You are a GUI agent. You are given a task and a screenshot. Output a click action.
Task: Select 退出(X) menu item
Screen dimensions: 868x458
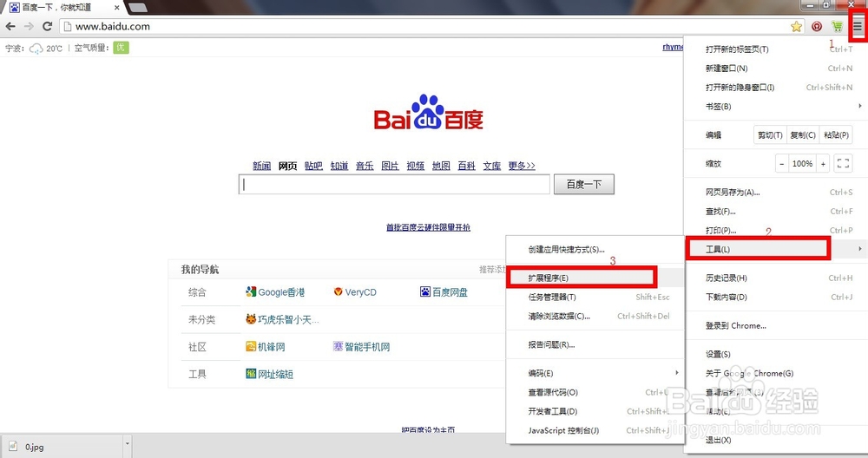point(775,441)
